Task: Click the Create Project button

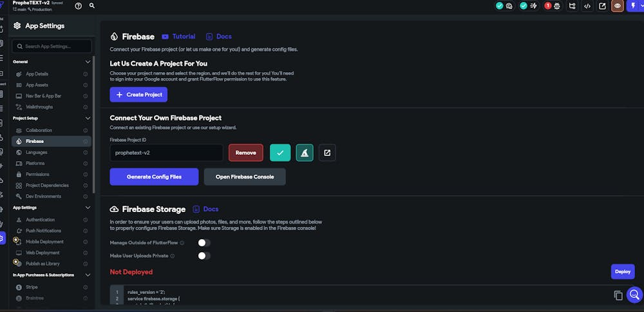Action: click(x=138, y=95)
